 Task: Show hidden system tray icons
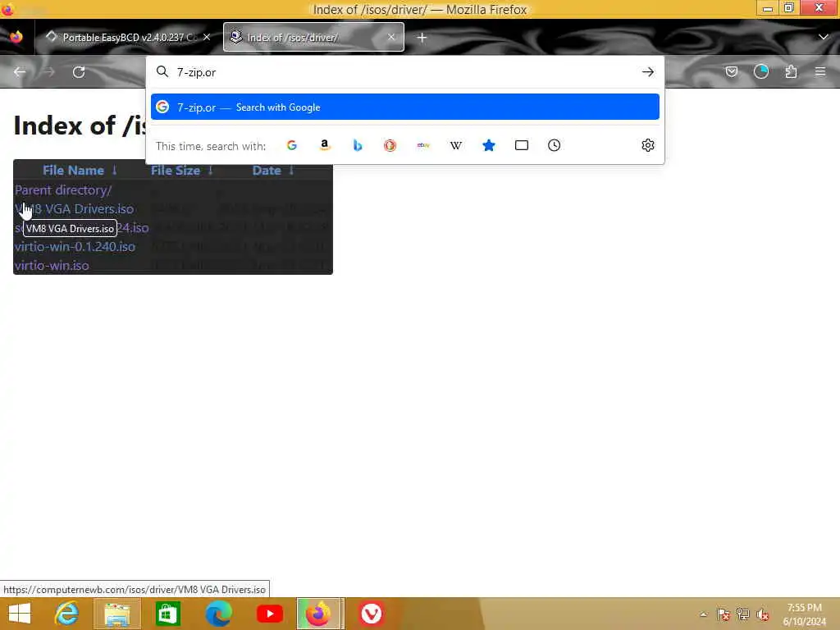pyautogui.click(x=703, y=614)
